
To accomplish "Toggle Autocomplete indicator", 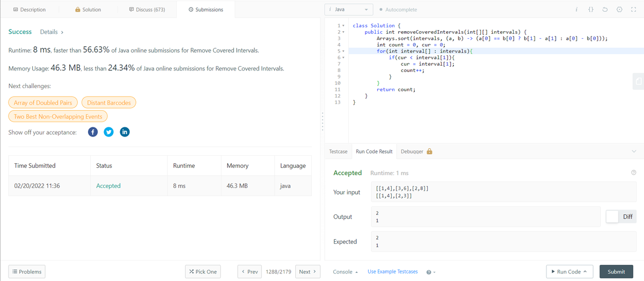I will [398, 10].
